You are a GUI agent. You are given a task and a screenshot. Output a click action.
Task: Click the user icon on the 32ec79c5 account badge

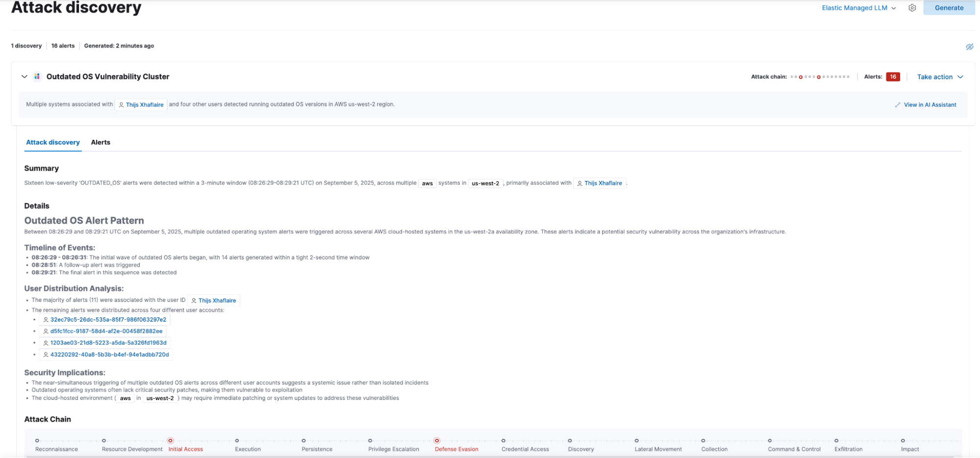click(x=45, y=319)
